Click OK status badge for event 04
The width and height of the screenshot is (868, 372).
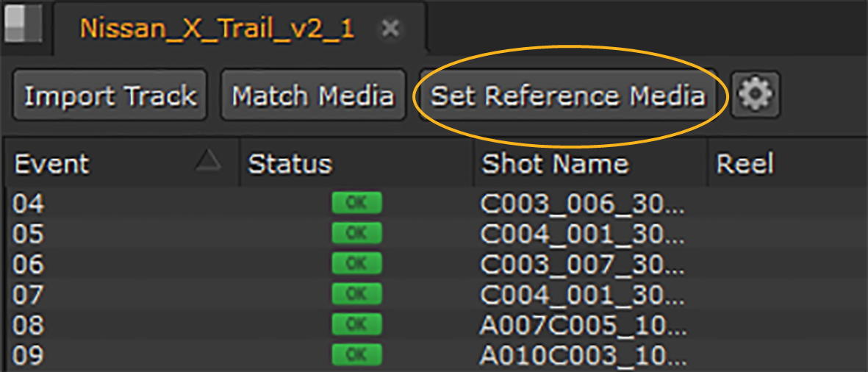coord(356,204)
